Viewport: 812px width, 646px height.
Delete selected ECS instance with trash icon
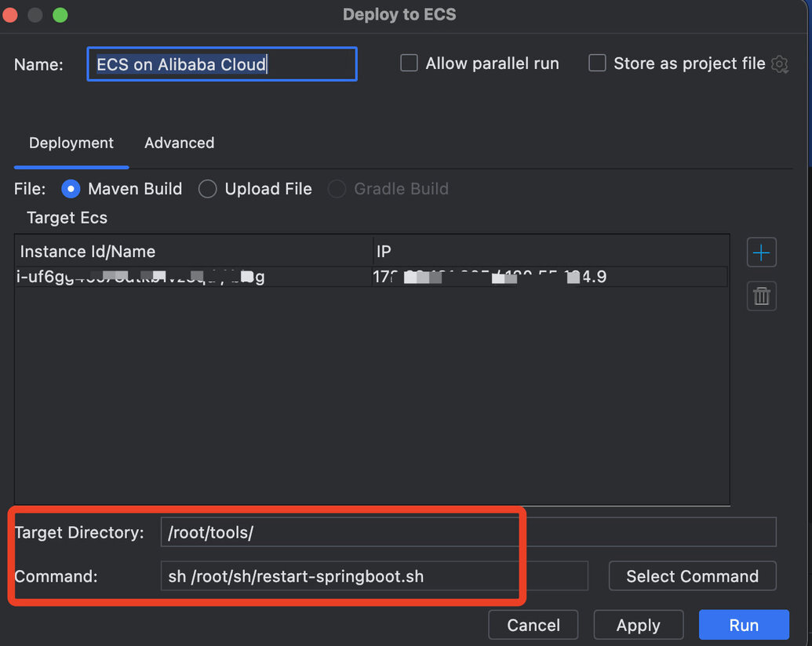(761, 296)
